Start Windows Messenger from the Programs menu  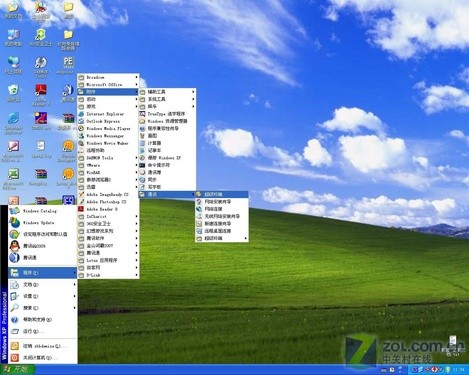point(108,136)
